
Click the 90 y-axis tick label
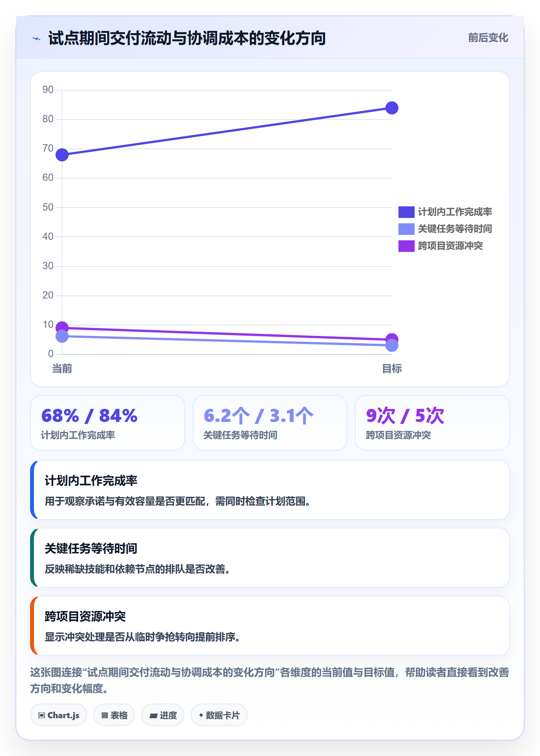48,89
